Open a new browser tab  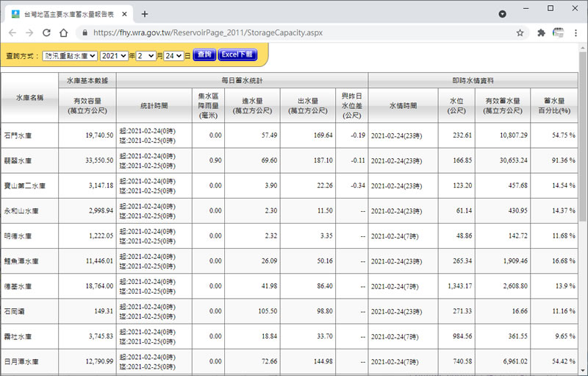(145, 14)
